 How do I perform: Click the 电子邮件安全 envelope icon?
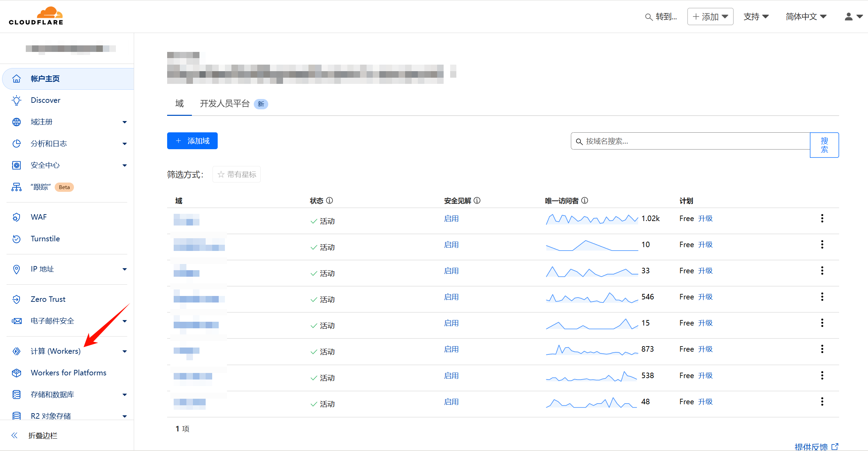[17, 321]
